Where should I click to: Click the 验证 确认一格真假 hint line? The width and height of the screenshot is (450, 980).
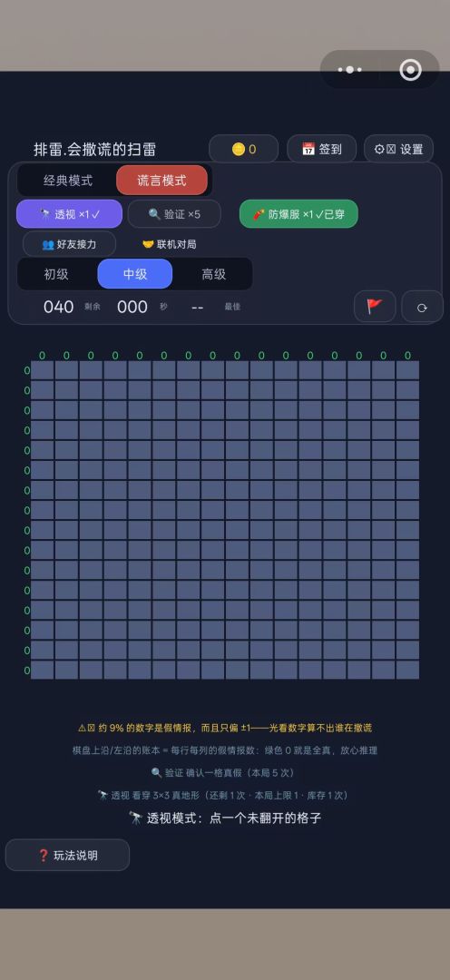click(222, 773)
